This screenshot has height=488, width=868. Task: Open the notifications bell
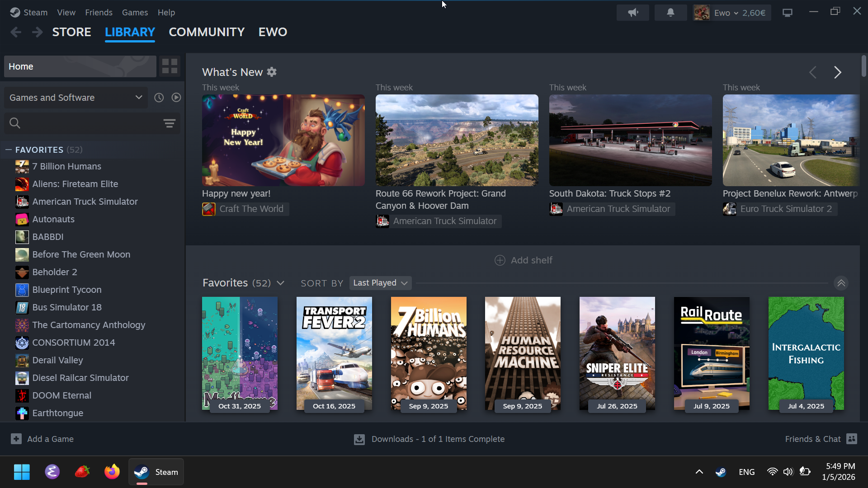coord(670,13)
